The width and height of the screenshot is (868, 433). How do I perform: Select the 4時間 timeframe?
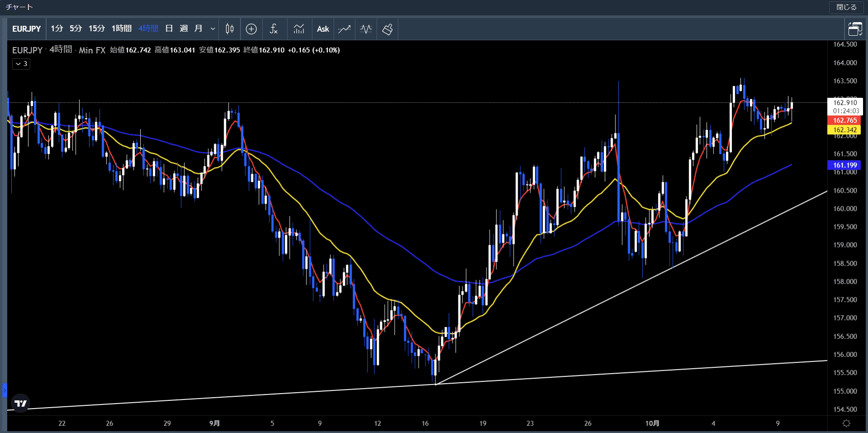[148, 29]
